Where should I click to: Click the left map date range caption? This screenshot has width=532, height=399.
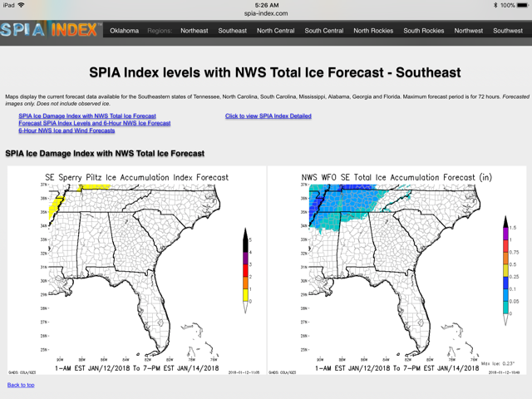pyautogui.click(x=136, y=368)
